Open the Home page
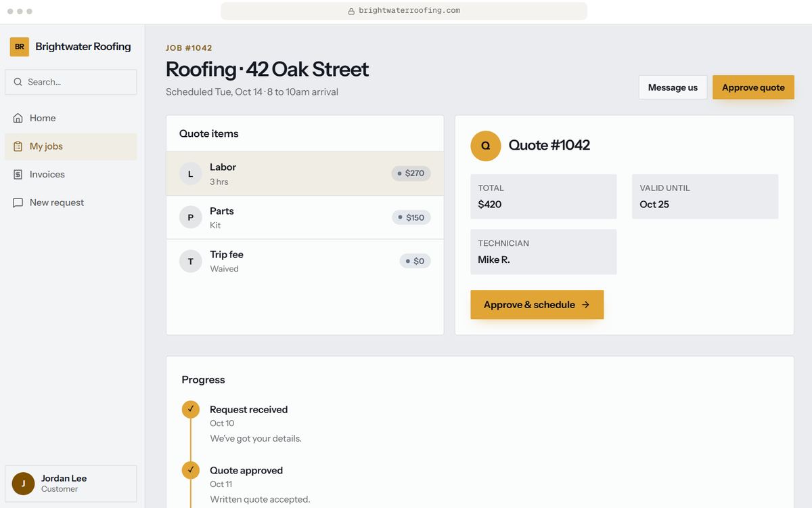This screenshot has width=812, height=508. pos(71,118)
